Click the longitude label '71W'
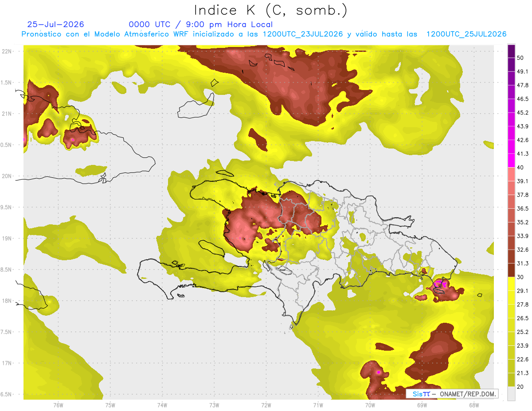This screenshot has height=411, width=532. click(318, 404)
